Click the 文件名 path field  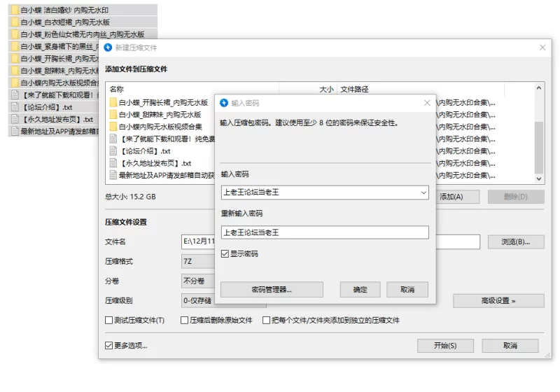pyautogui.click(x=330, y=241)
